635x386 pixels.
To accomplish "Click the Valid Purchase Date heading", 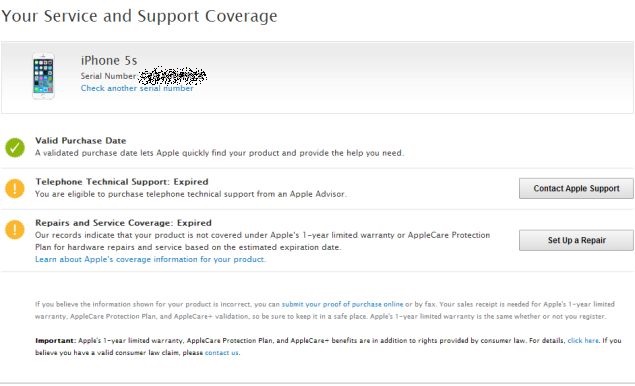I will tap(81, 141).
